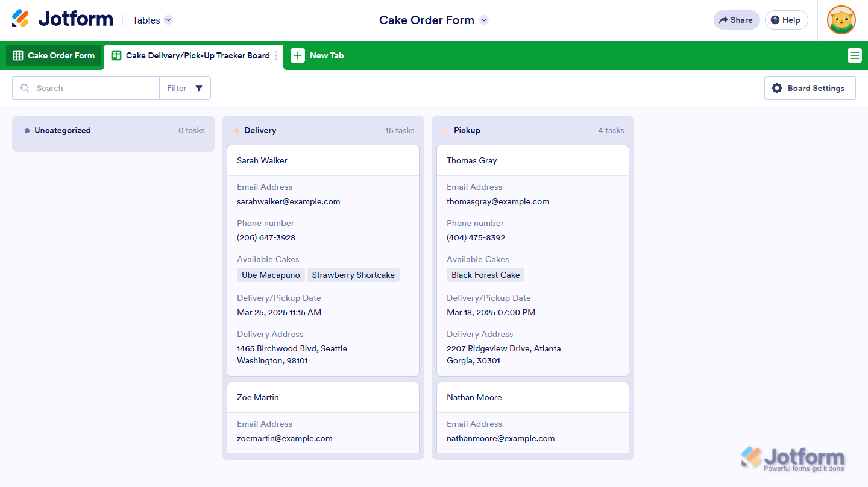Screen dimensions: 868x487
Task: Open tab options via three-dot icon
Action: 276,55
